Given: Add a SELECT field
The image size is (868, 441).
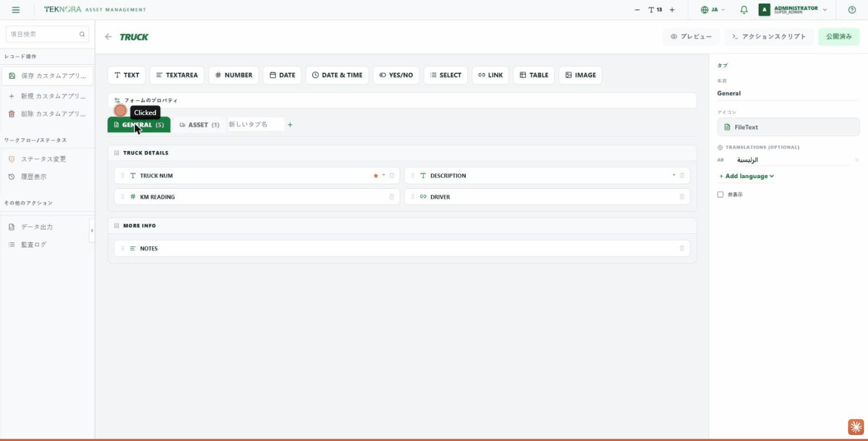Looking at the screenshot, I should 446,75.
